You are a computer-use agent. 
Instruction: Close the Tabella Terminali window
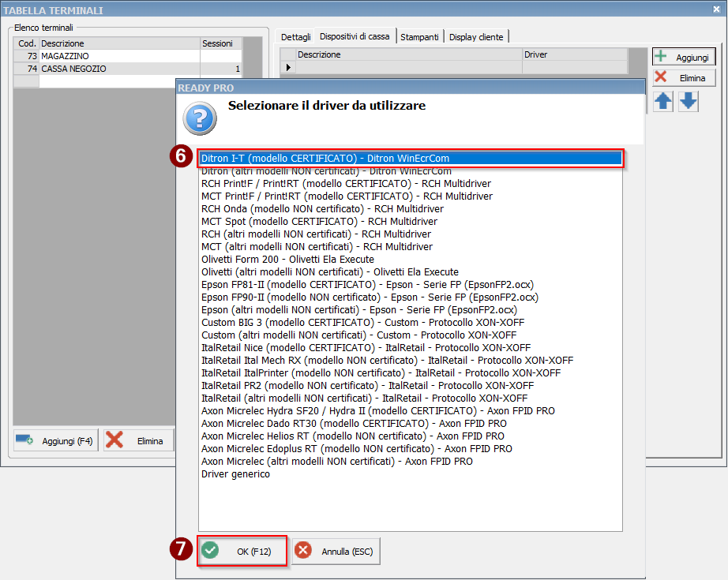(715, 10)
